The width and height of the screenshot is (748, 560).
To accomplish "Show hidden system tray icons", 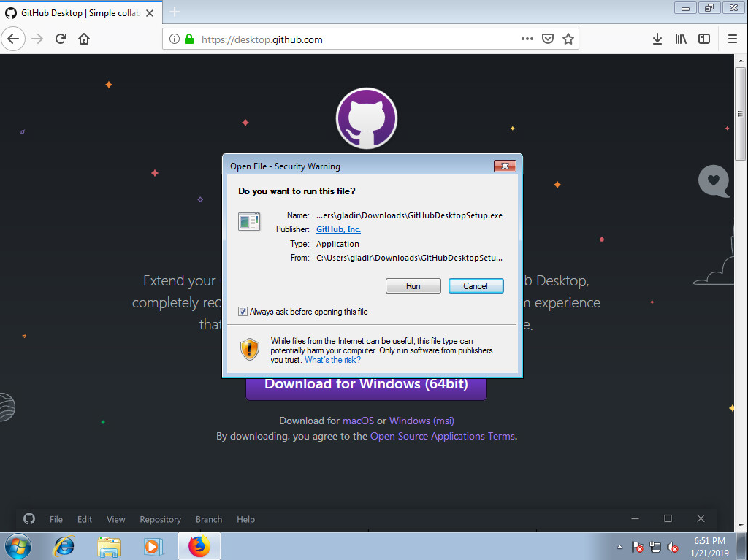I will (x=619, y=547).
